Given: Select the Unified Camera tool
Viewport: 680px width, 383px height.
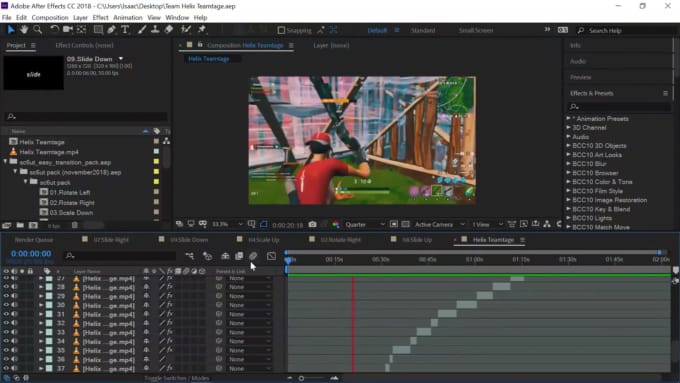Looking at the screenshot, I should point(68,29).
